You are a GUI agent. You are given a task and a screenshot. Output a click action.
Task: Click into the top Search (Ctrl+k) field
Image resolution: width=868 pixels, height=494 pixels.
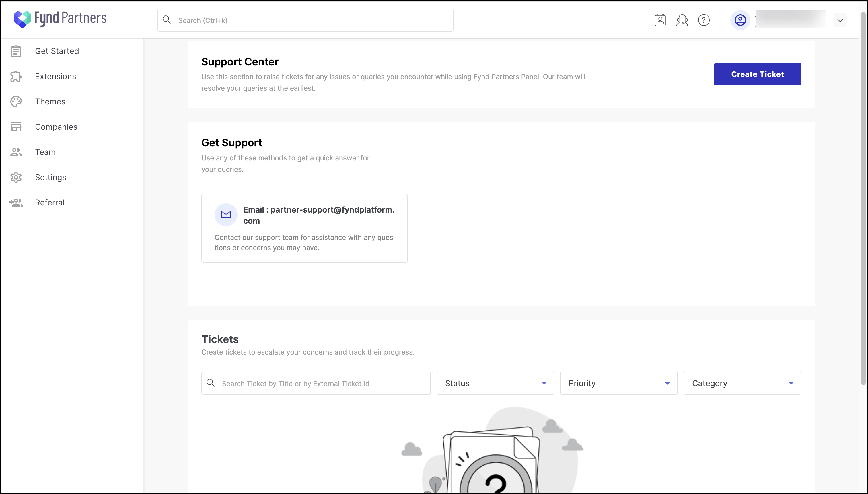[305, 20]
